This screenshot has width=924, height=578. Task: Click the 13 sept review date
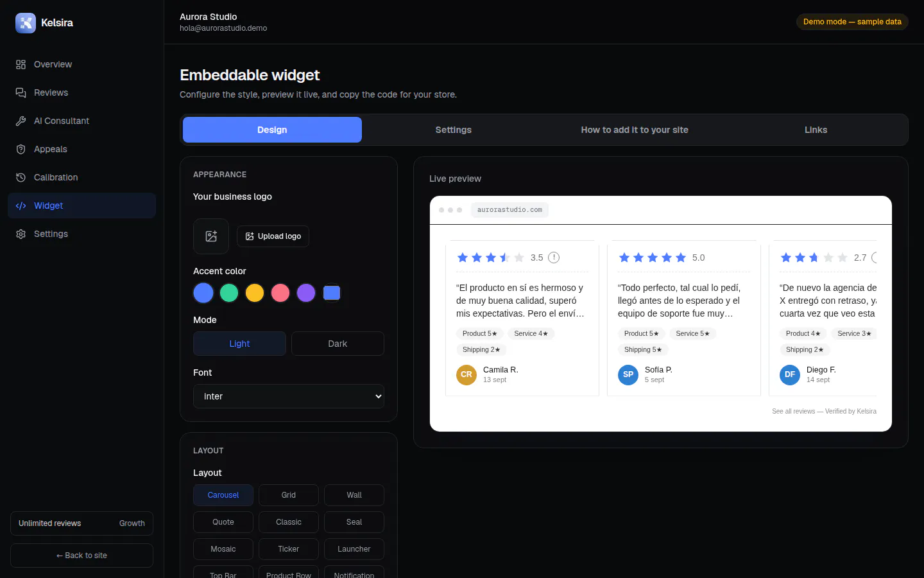(x=495, y=380)
